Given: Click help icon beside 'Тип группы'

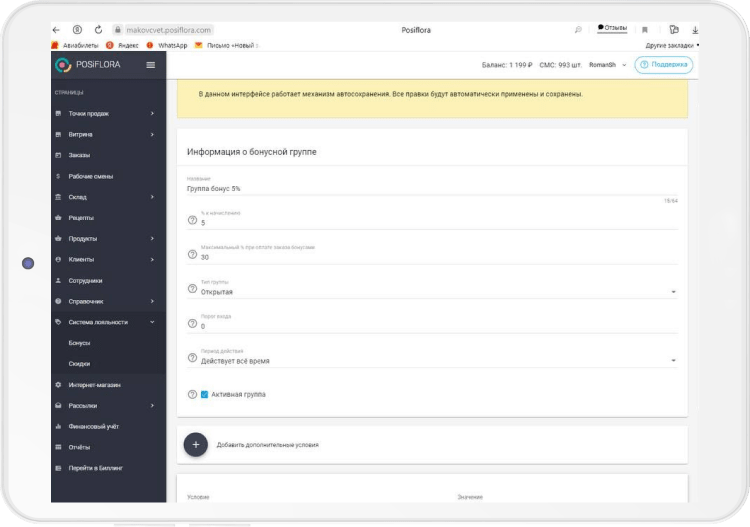Looking at the screenshot, I should click(192, 289).
